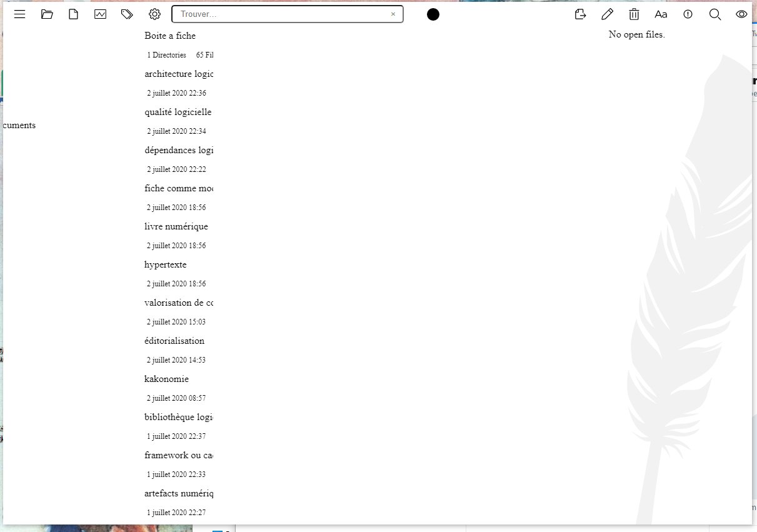The width and height of the screenshot is (757, 532).
Task: Toggle distraction-free mode with eye icon
Action: point(741,14)
